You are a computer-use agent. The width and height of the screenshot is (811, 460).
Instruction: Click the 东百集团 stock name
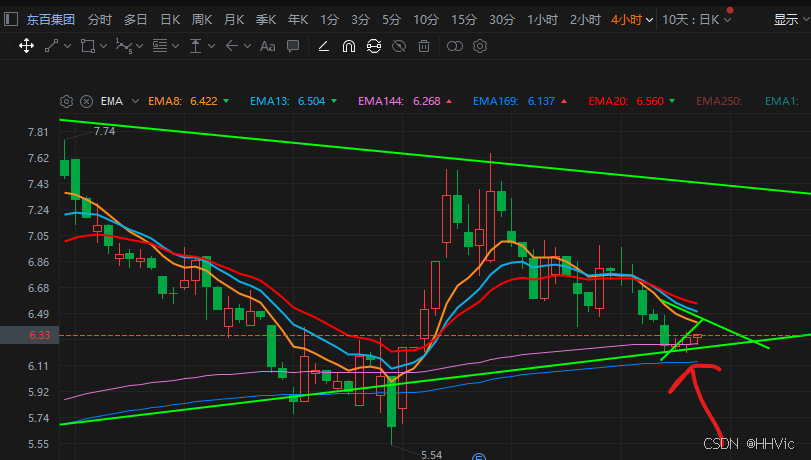pos(51,20)
